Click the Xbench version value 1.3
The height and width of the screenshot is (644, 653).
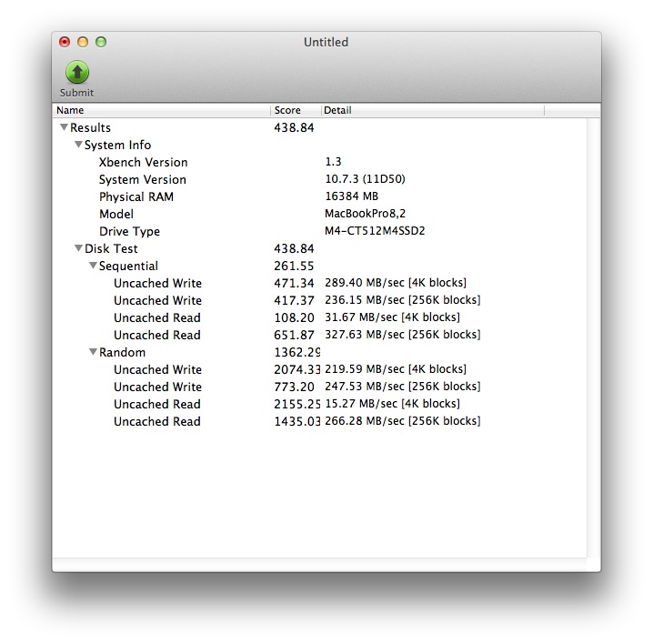tap(333, 162)
